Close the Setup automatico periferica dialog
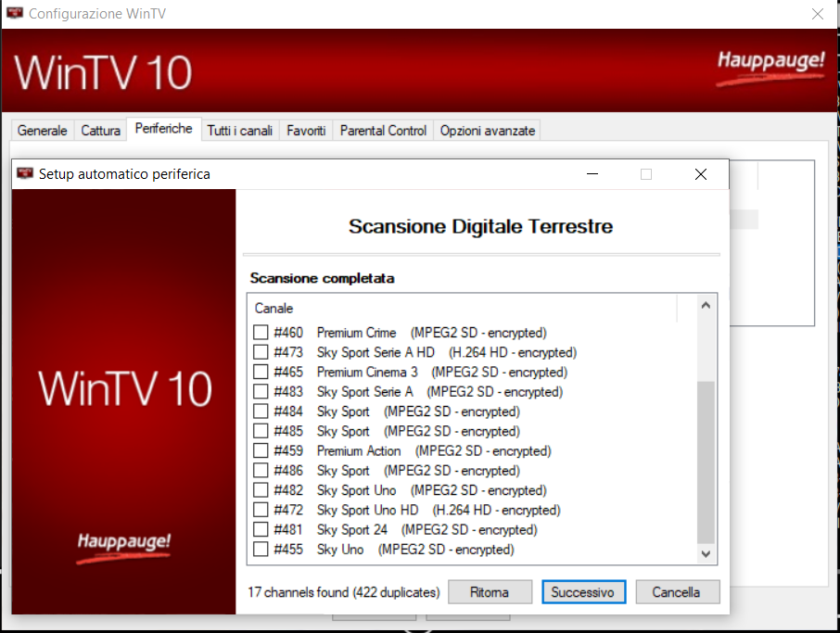The image size is (840, 633). pos(701,174)
